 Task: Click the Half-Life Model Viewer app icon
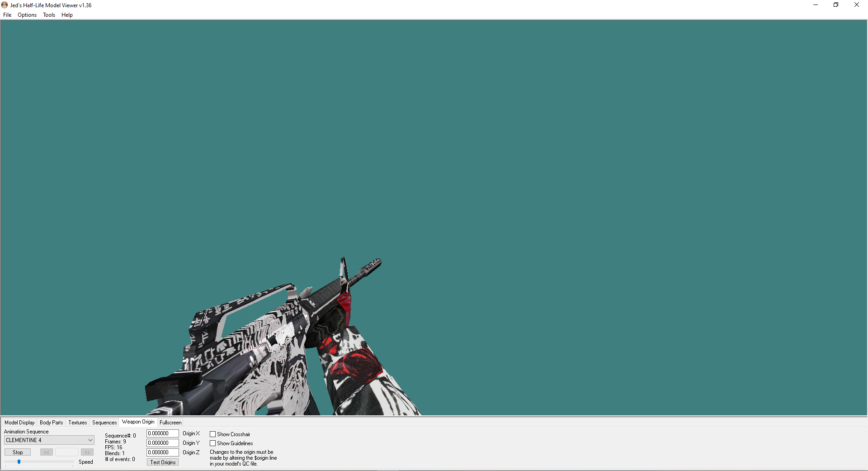5,5
